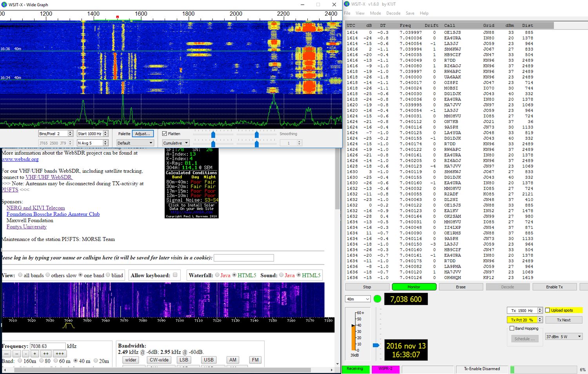Increase the Bins/Pixel spinner value

click(70, 132)
